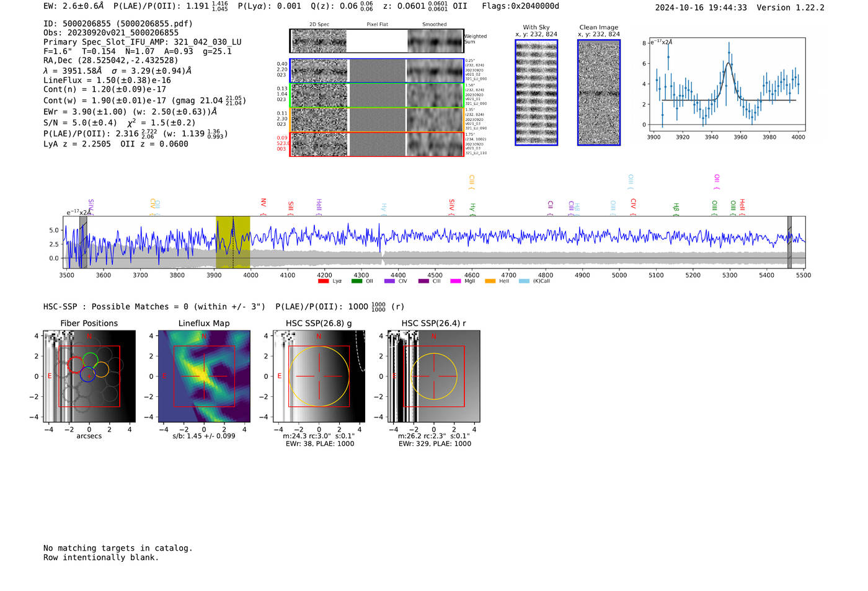This screenshot has width=868, height=591.
Task: Select the red-outlined fiber spectrum row
Action: pyautogui.click(x=376, y=144)
